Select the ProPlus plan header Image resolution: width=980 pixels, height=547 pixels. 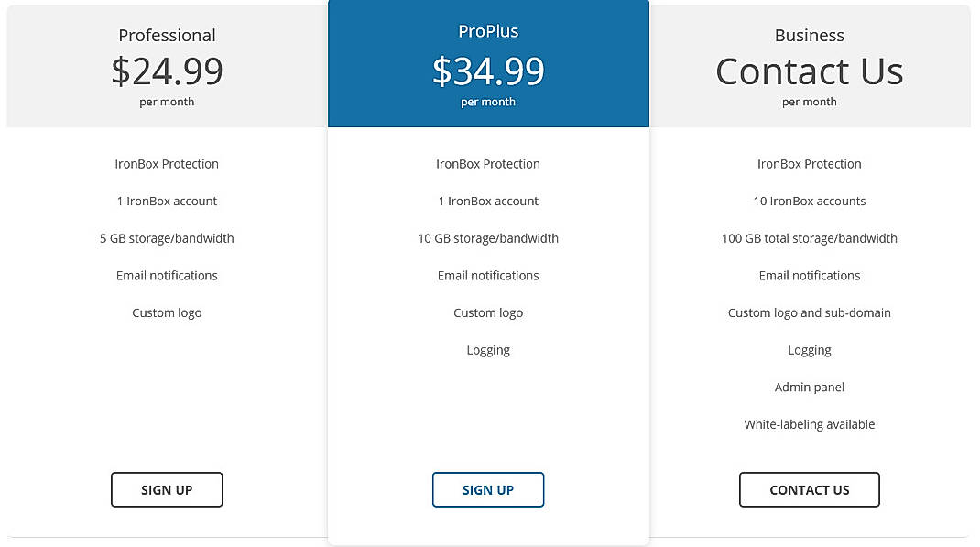[488, 30]
